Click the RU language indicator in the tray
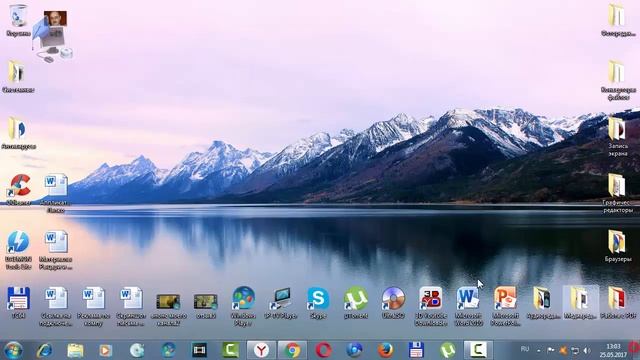This screenshot has width=640, height=360. click(x=525, y=349)
